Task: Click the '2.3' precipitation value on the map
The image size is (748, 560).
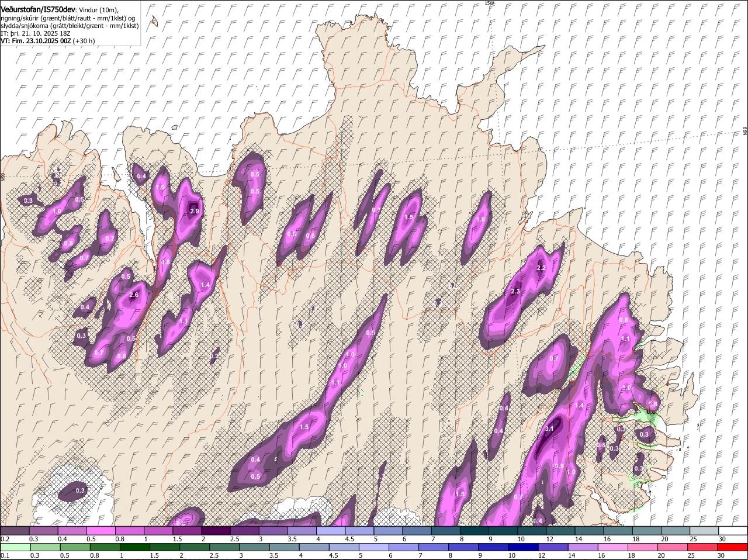Action: pyautogui.click(x=515, y=291)
